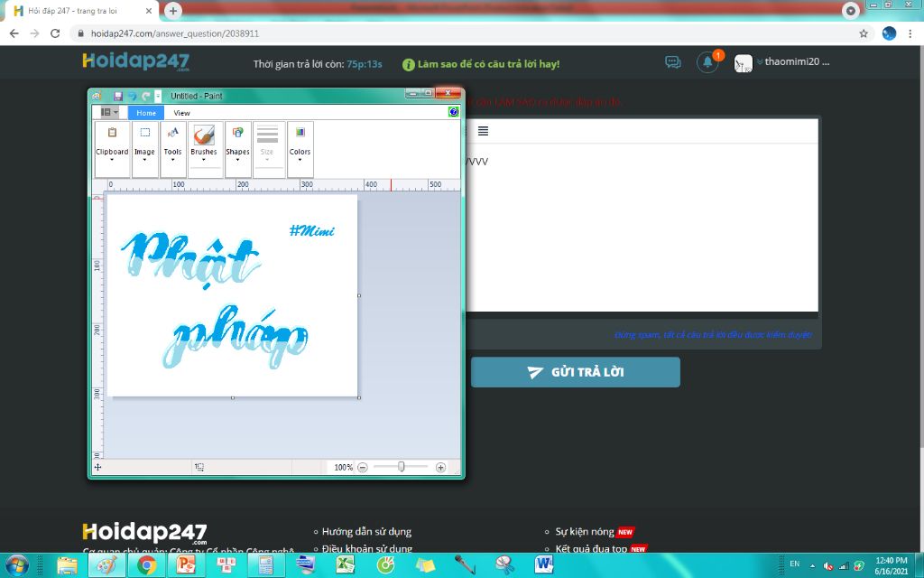Go forward in Chrome

(x=35, y=33)
